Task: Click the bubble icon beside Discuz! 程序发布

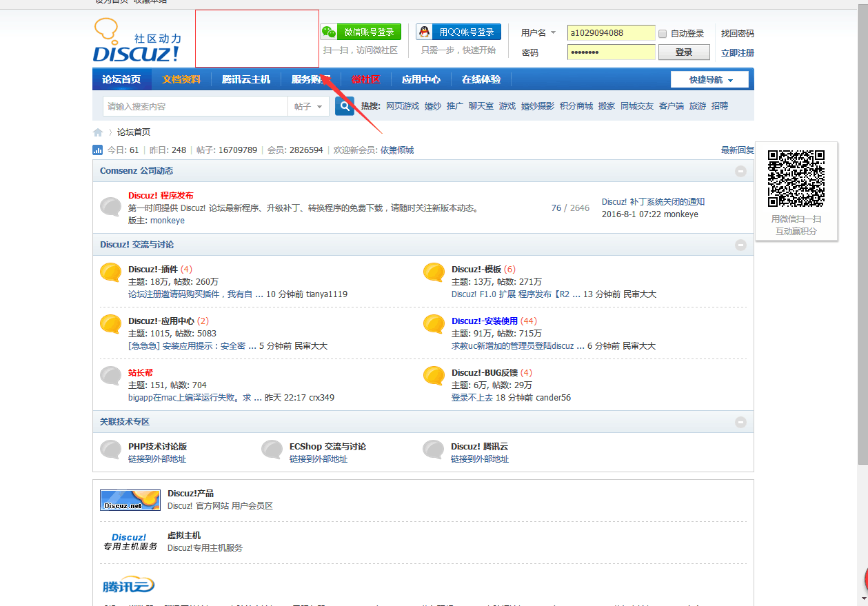Action: click(111, 208)
